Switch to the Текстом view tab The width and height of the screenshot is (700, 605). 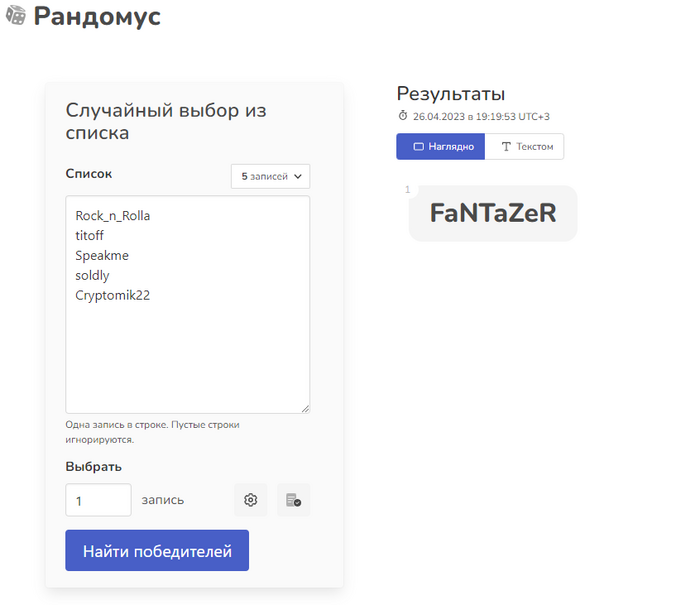[x=525, y=146]
